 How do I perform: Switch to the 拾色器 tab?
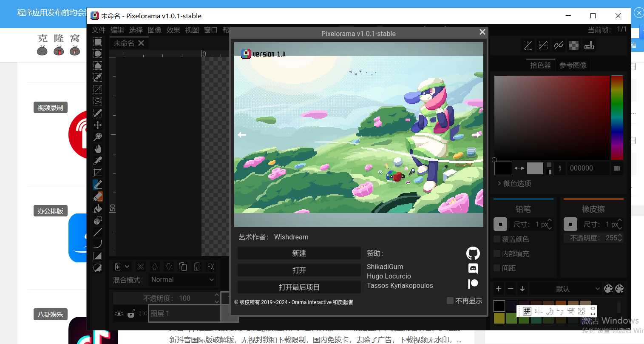[541, 65]
